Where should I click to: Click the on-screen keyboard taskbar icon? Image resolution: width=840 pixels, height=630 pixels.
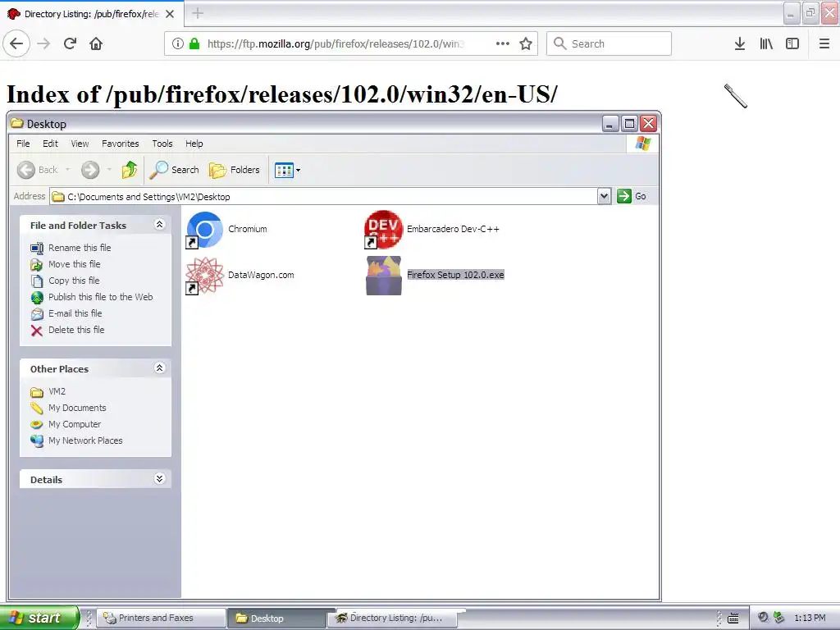click(x=733, y=619)
